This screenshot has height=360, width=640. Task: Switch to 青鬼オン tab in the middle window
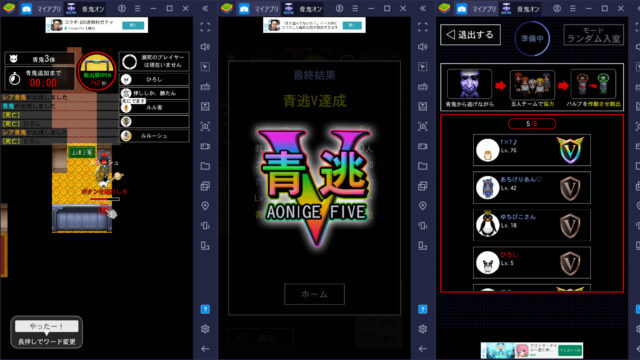click(x=303, y=9)
